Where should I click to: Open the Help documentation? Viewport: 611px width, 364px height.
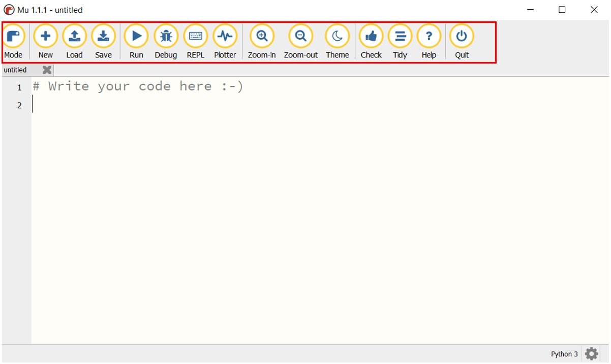(x=429, y=41)
